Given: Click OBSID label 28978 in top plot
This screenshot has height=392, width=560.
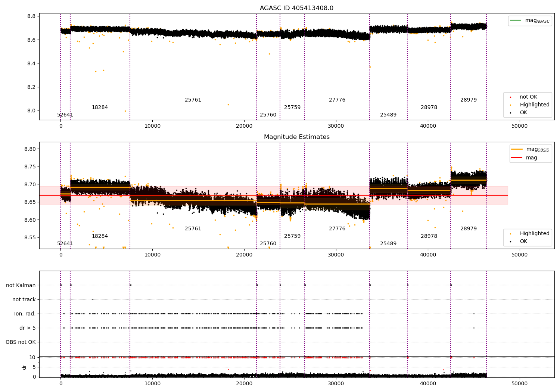Looking at the screenshot, I should coord(429,108).
